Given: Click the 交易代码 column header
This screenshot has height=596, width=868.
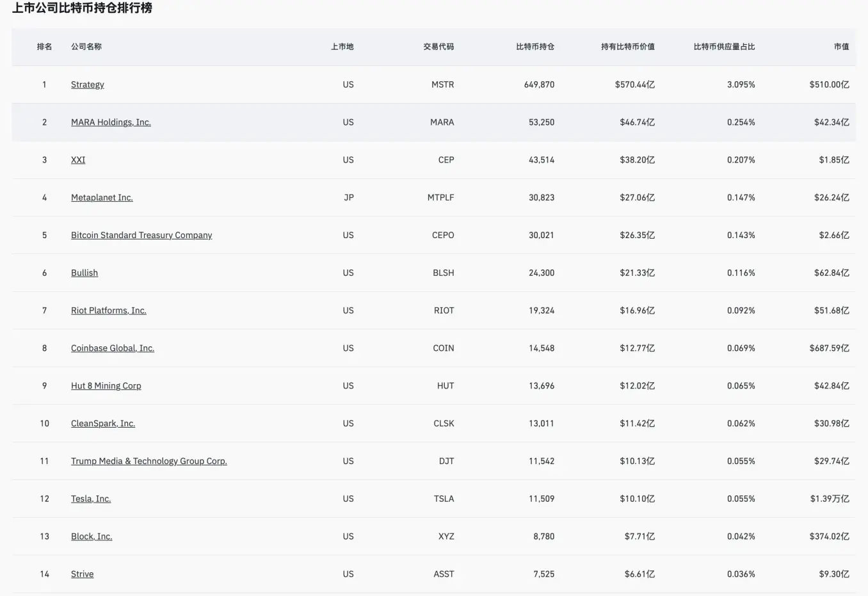Looking at the screenshot, I should point(438,47).
